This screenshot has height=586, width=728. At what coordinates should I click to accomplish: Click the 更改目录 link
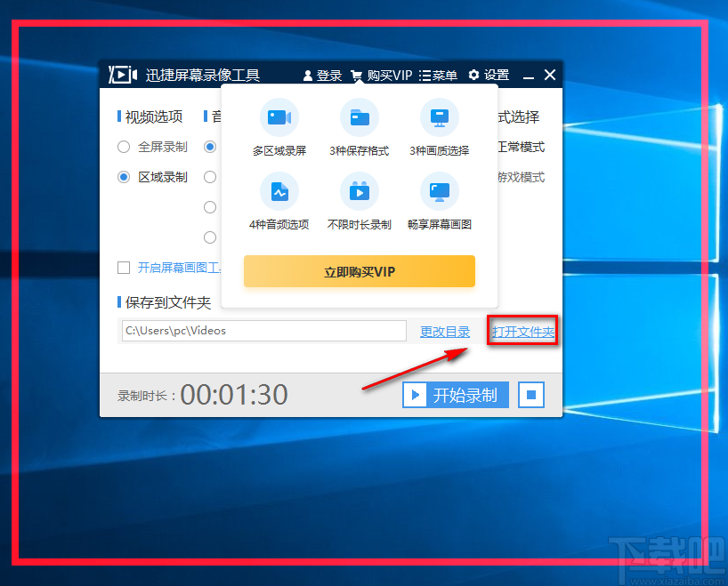click(445, 332)
